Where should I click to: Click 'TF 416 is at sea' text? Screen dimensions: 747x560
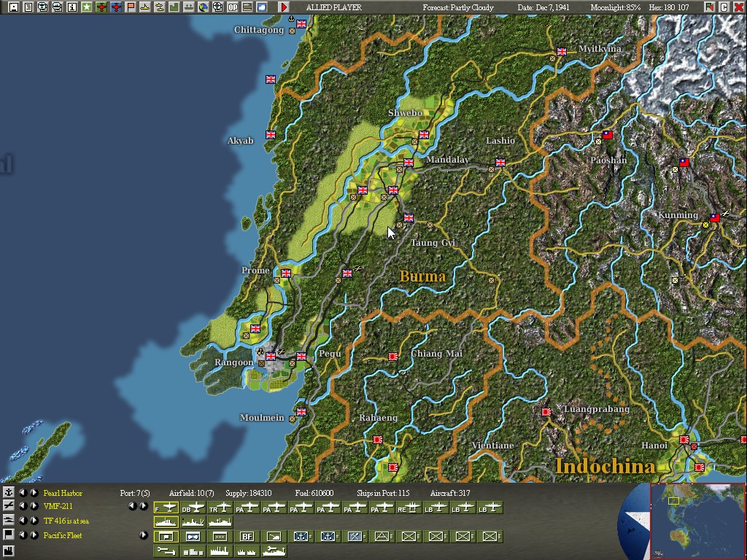coord(66,521)
